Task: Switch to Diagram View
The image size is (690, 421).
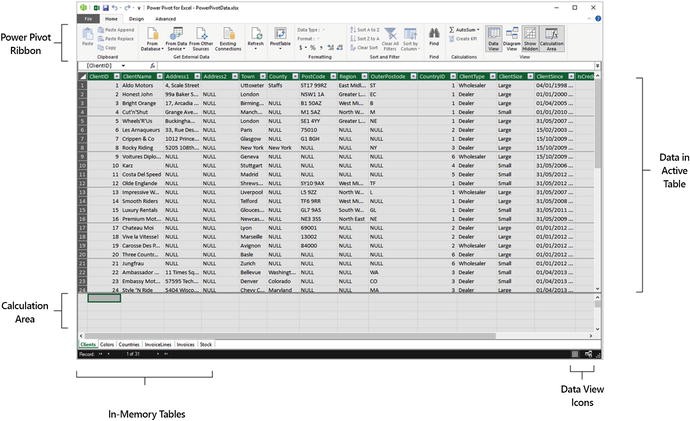Action: 512,39
